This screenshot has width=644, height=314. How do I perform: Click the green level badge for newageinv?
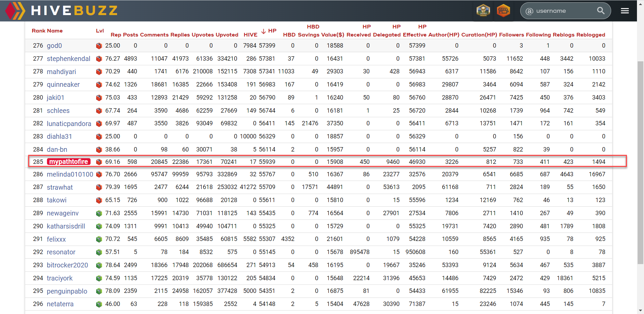[99, 213]
